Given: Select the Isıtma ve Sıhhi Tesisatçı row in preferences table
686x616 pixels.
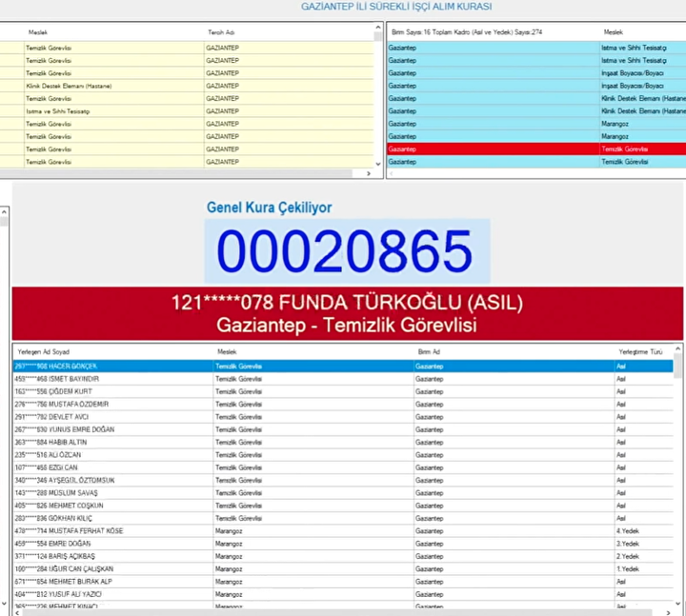Looking at the screenshot, I should tap(187, 111).
